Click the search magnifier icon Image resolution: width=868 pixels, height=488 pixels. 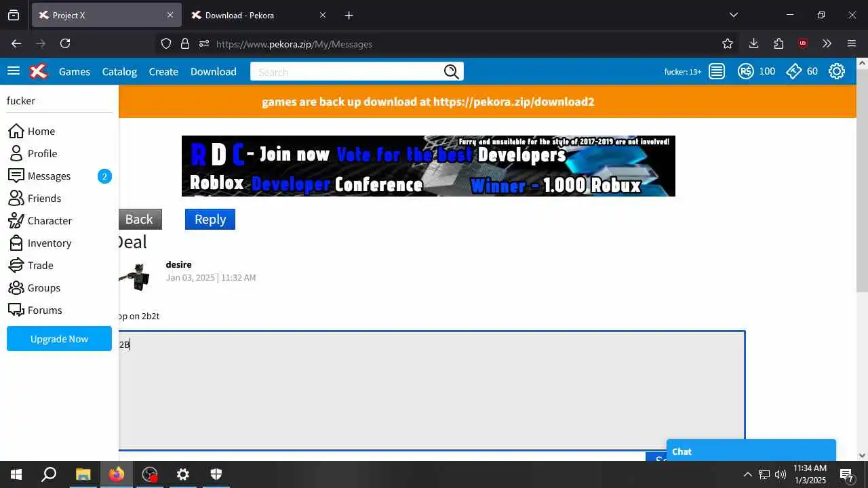452,71
